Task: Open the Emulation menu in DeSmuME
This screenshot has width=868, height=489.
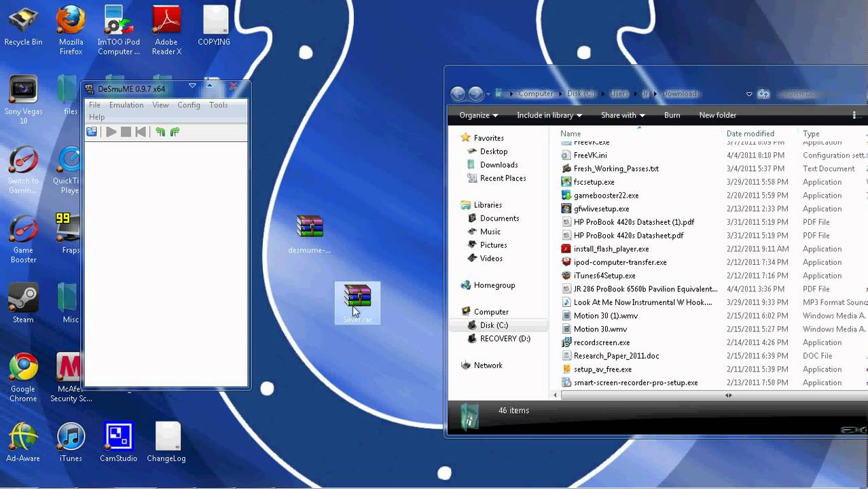Action: coord(126,105)
